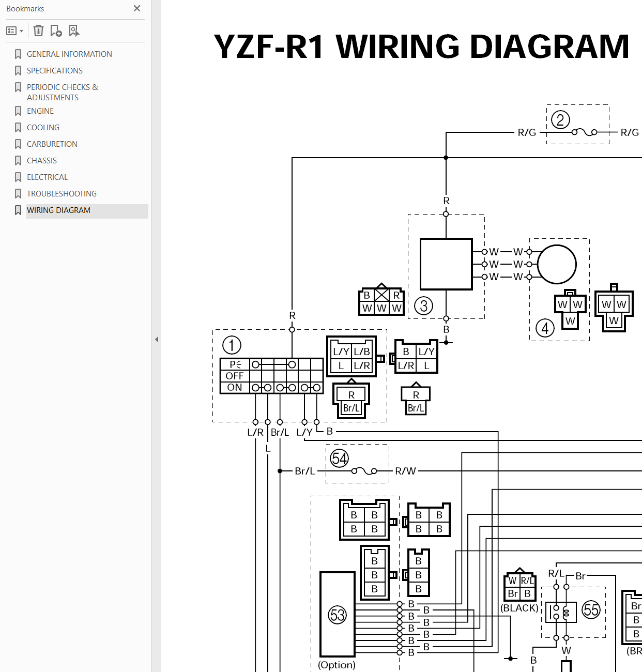Click the bookmark icon beside ENGINE

18,111
